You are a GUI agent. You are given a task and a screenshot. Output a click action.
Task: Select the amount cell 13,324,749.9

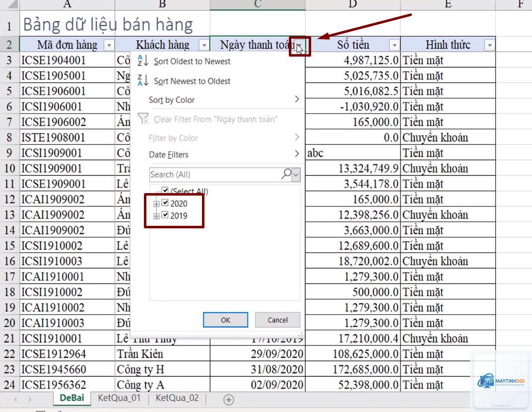pos(353,168)
